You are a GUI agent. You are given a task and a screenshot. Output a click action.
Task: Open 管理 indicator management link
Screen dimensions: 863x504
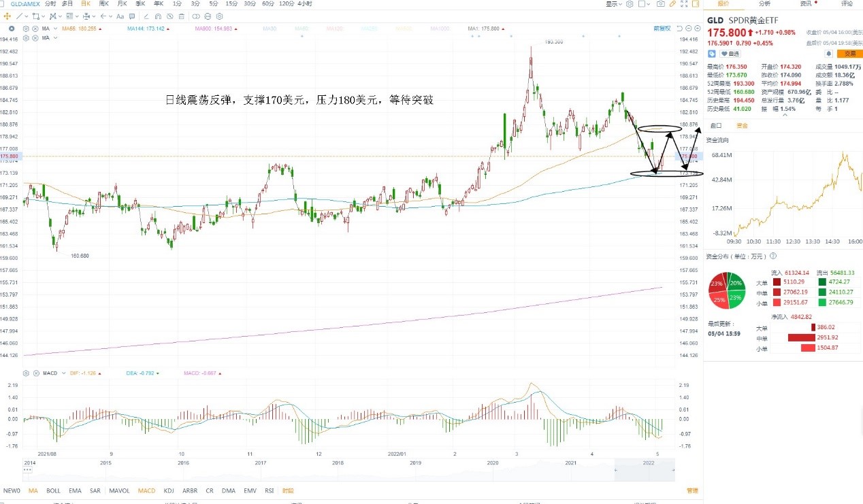pos(692,490)
